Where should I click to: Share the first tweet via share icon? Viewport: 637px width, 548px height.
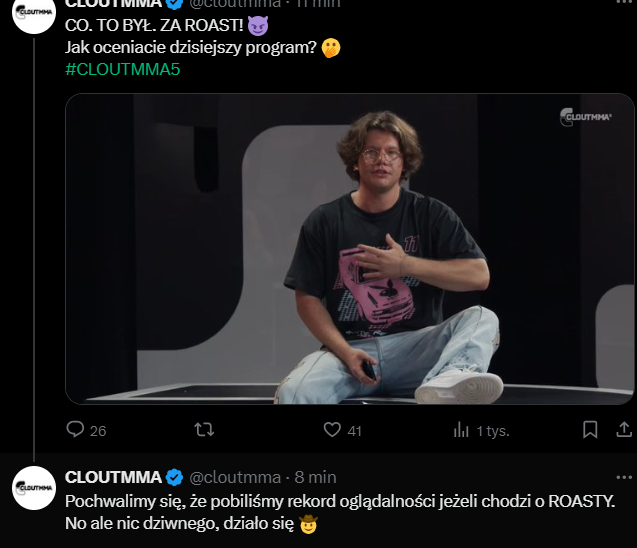point(622,430)
